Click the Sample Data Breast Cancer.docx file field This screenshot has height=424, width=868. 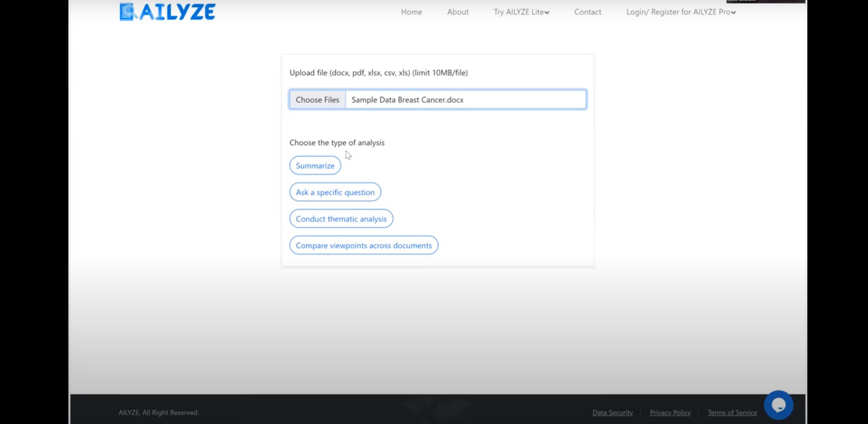pos(466,99)
